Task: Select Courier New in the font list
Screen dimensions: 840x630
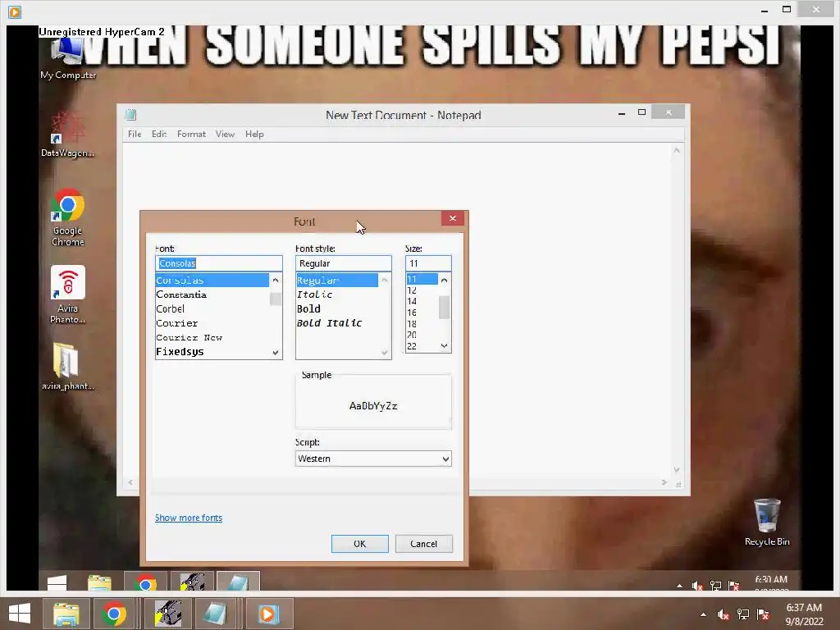Action: coord(212,337)
